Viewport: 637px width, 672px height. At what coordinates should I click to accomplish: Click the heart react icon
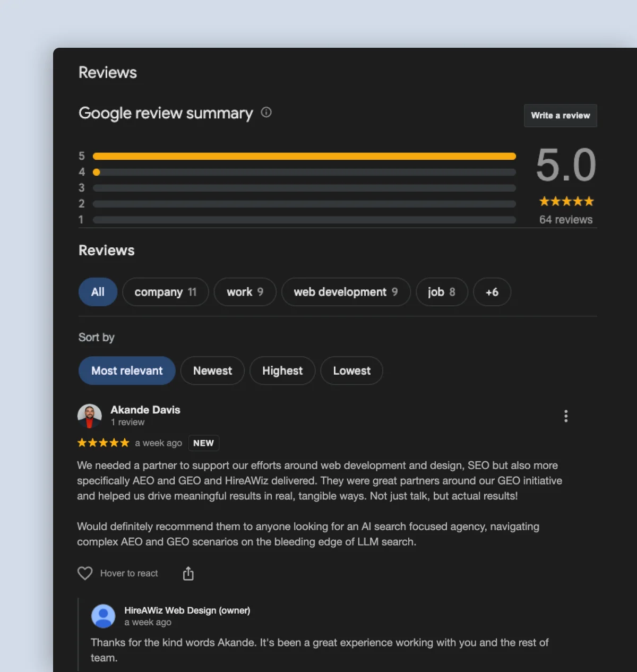(x=85, y=573)
